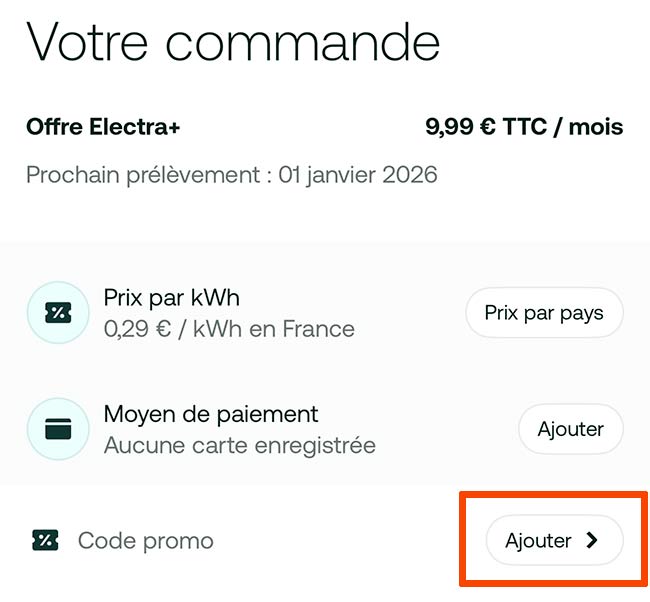Click the Code promo label
Screen dimensions: 650x602
tap(146, 541)
